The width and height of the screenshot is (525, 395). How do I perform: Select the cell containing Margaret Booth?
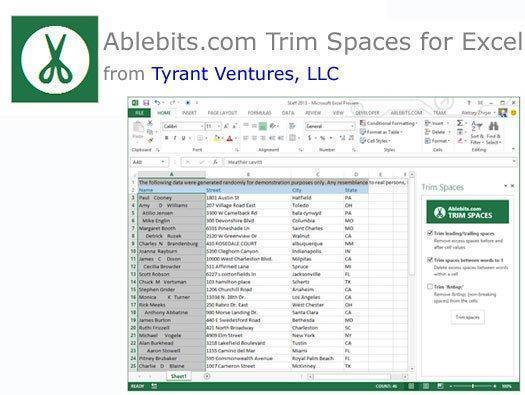click(x=171, y=228)
